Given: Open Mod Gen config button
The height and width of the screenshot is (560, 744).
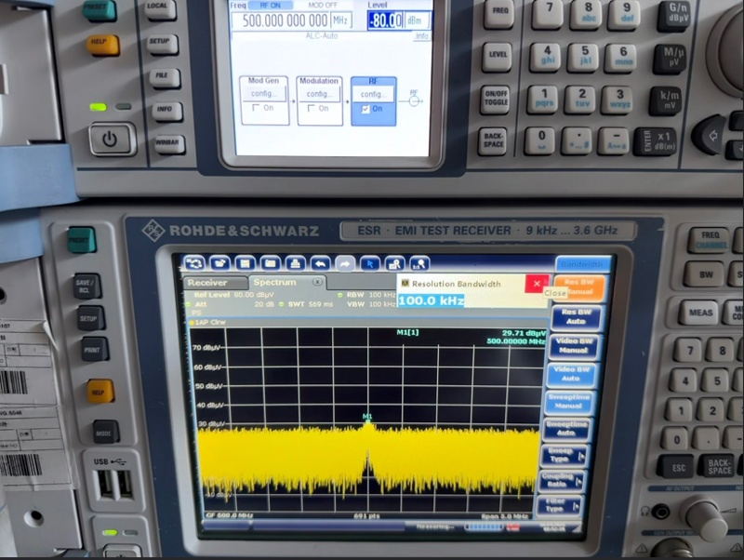Looking at the screenshot, I should pyautogui.click(x=264, y=94).
